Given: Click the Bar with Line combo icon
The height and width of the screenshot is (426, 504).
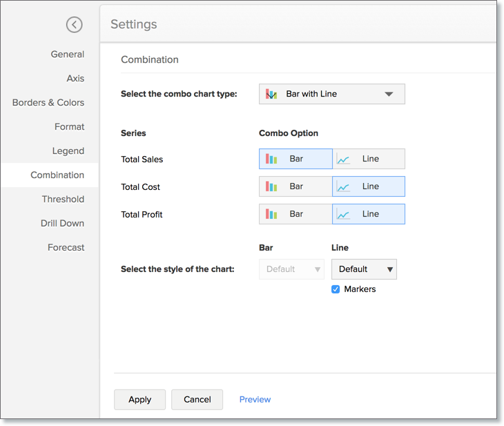Looking at the screenshot, I should [x=272, y=94].
